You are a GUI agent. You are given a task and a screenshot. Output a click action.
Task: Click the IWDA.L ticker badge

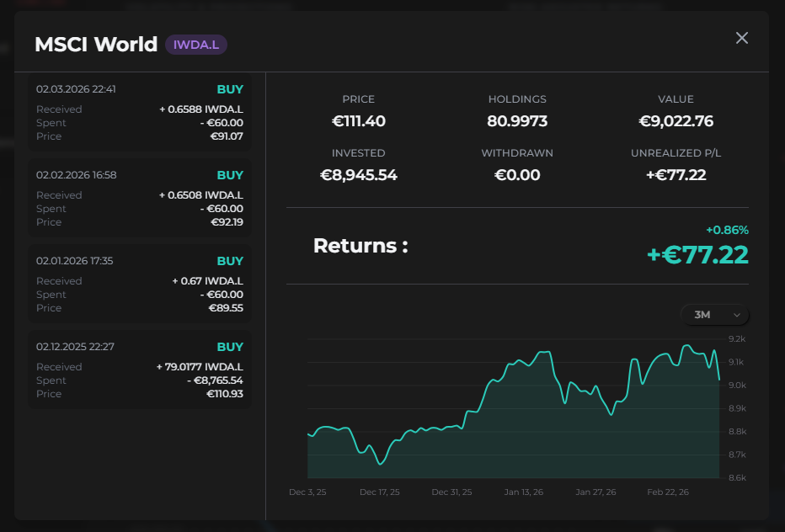(196, 45)
